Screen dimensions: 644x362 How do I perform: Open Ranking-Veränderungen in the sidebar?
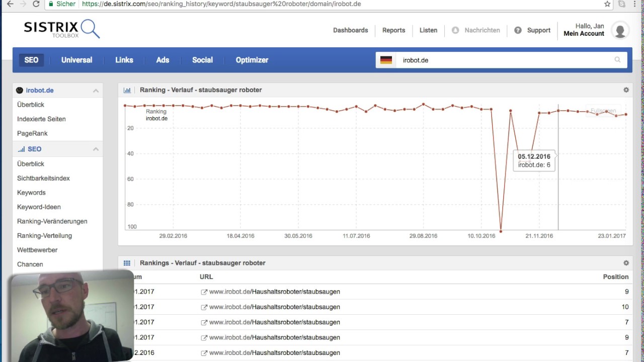click(52, 221)
